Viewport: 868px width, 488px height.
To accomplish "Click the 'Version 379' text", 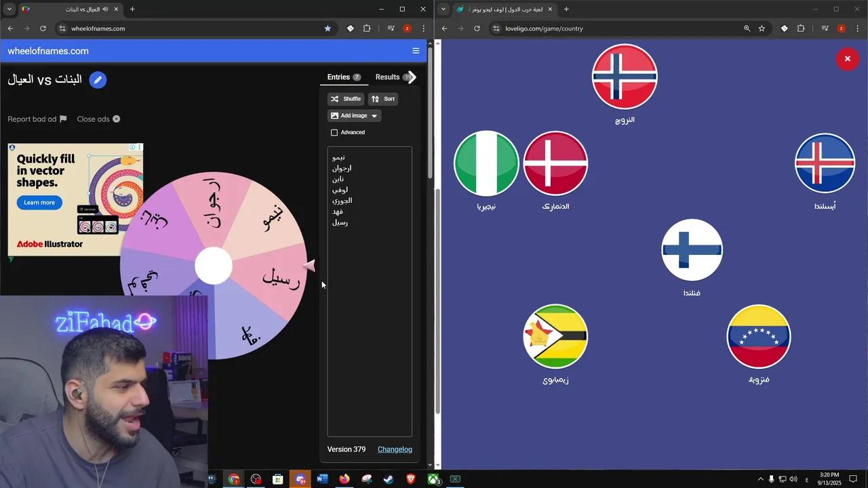I will pos(347,449).
